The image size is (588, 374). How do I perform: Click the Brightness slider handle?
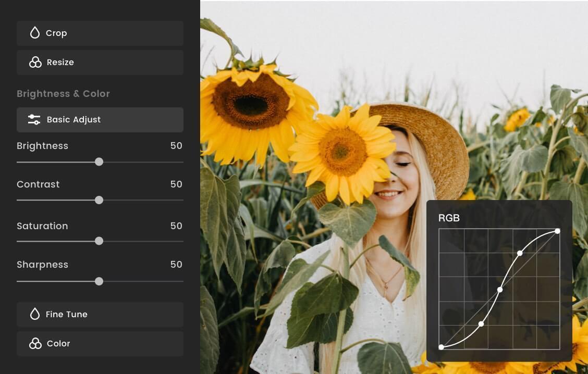99,162
